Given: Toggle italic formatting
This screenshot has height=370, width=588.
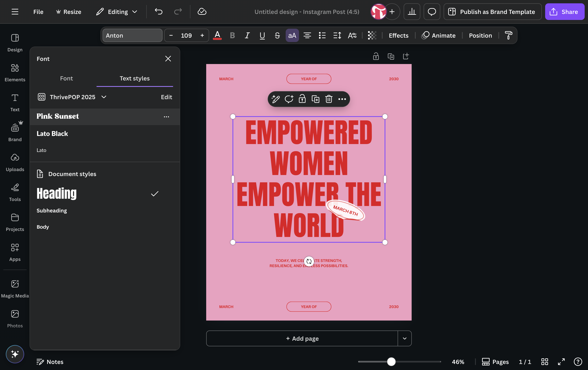Looking at the screenshot, I should click(247, 36).
